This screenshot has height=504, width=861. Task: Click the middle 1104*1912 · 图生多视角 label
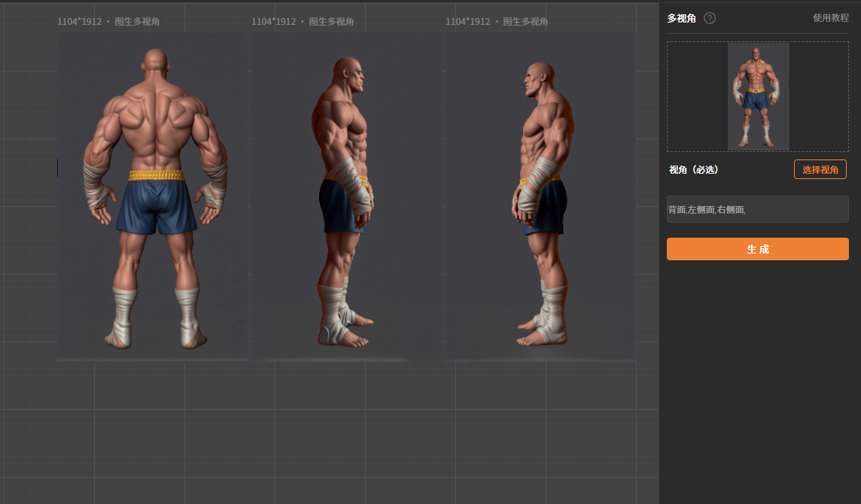click(x=303, y=21)
